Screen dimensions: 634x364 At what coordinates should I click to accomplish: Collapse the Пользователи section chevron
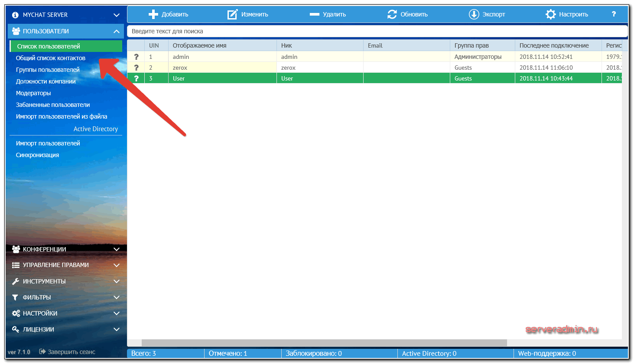116,31
